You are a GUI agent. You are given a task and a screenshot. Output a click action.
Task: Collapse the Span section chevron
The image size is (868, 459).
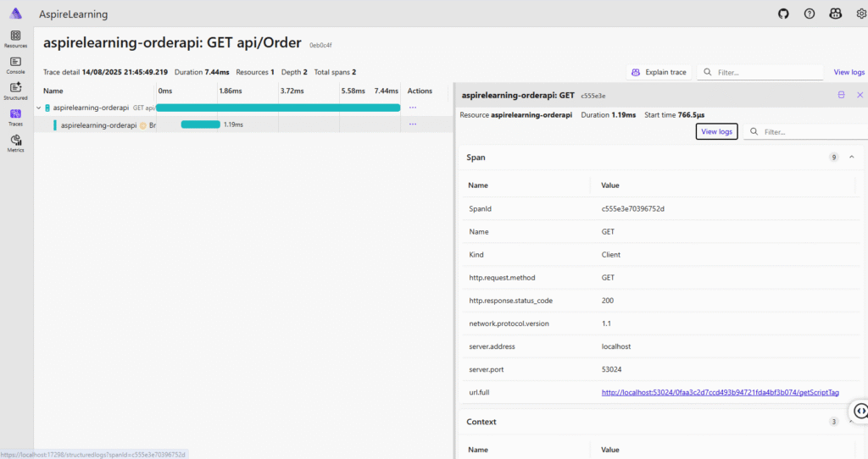coord(851,158)
